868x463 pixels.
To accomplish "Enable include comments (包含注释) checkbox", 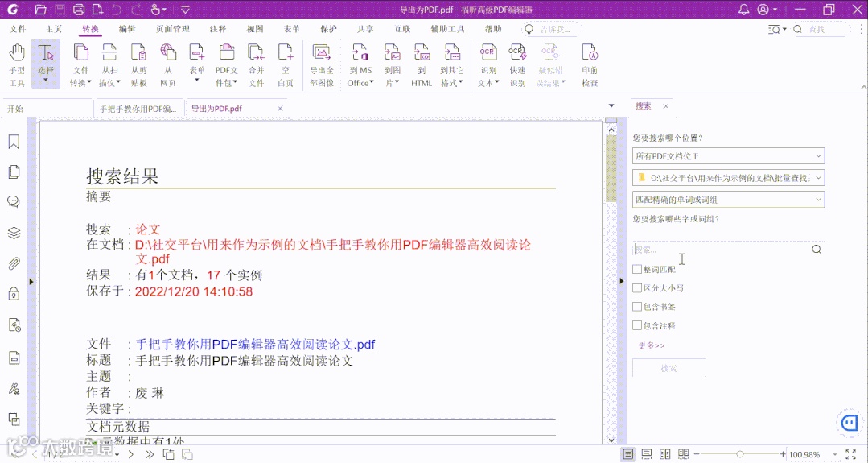I will (x=637, y=325).
